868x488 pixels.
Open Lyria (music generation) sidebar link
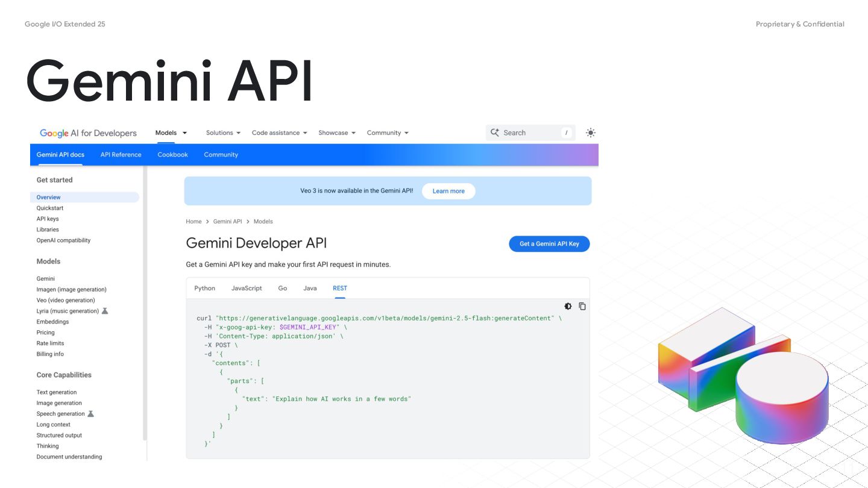(x=68, y=311)
